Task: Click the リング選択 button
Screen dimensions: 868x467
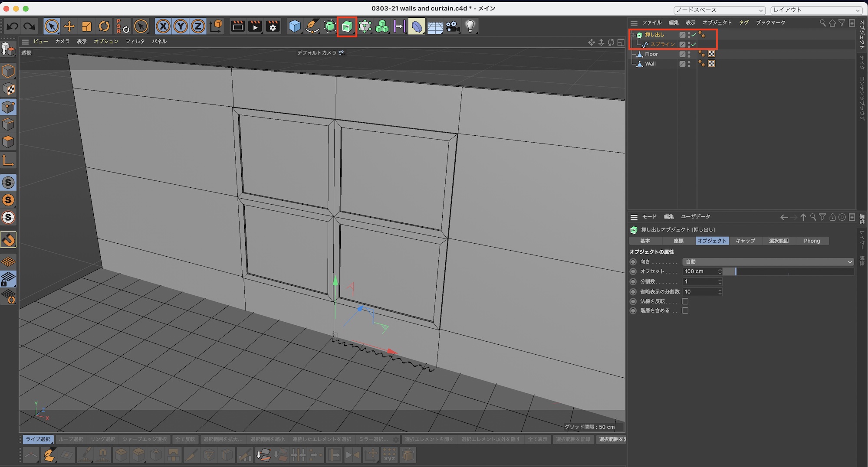Action: 103,440
